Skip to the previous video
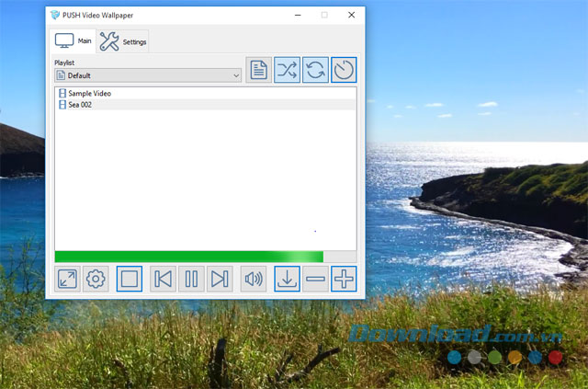This screenshot has width=588, height=389. 163,279
